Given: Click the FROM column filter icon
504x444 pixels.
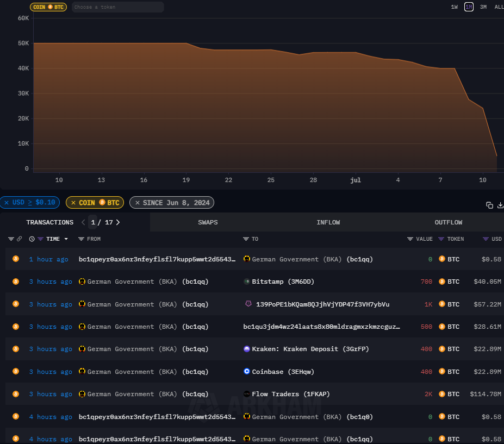Looking at the screenshot, I should coord(82,239).
